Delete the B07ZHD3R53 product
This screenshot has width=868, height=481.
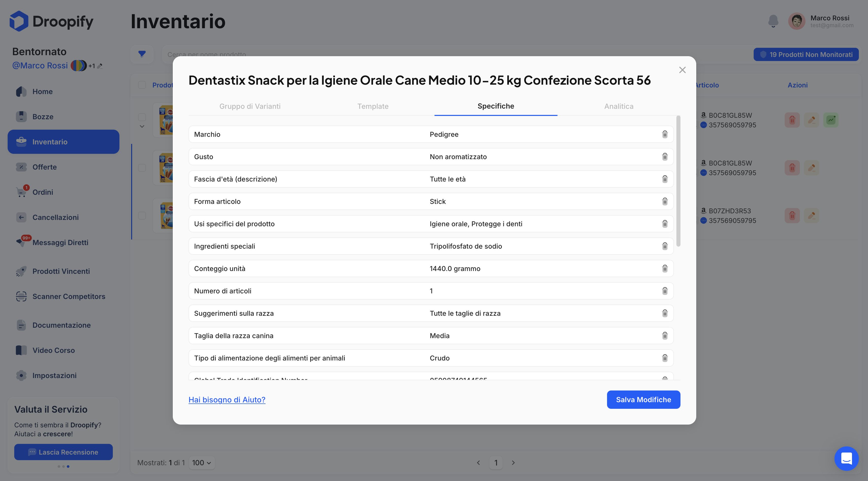click(792, 215)
